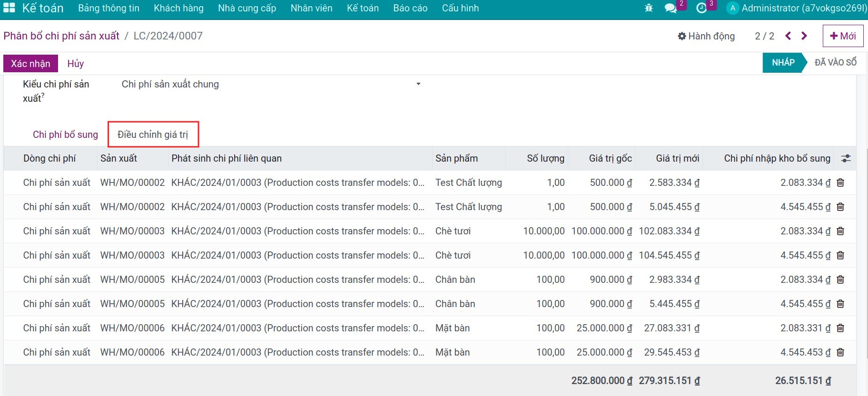Open the Hành động actions menu
The width and height of the screenshot is (868, 396).
tap(706, 36)
